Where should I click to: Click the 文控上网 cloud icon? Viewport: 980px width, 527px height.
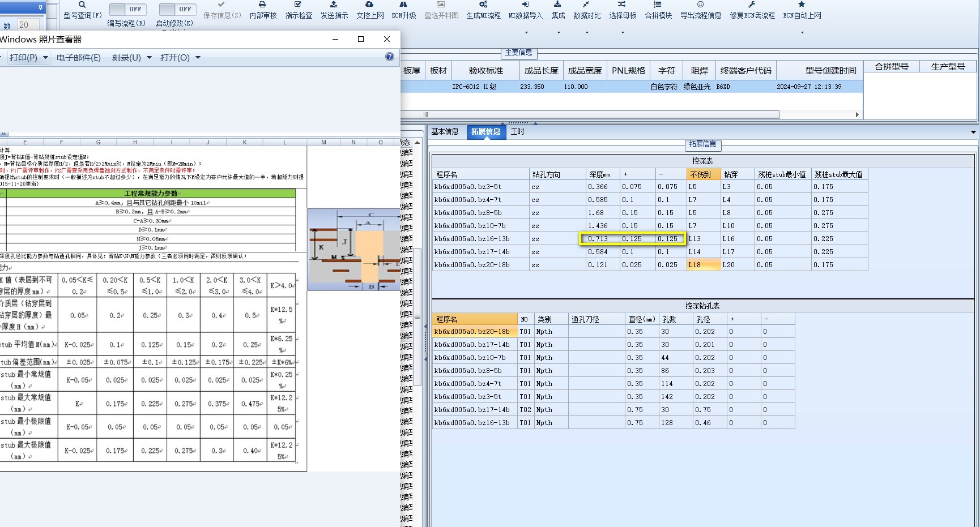pyautogui.click(x=369, y=5)
